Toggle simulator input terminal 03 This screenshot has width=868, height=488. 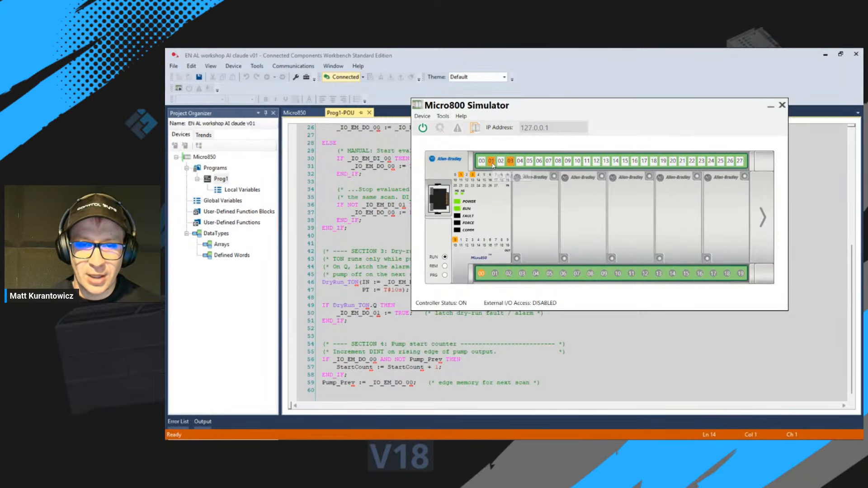pyautogui.click(x=510, y=161)
